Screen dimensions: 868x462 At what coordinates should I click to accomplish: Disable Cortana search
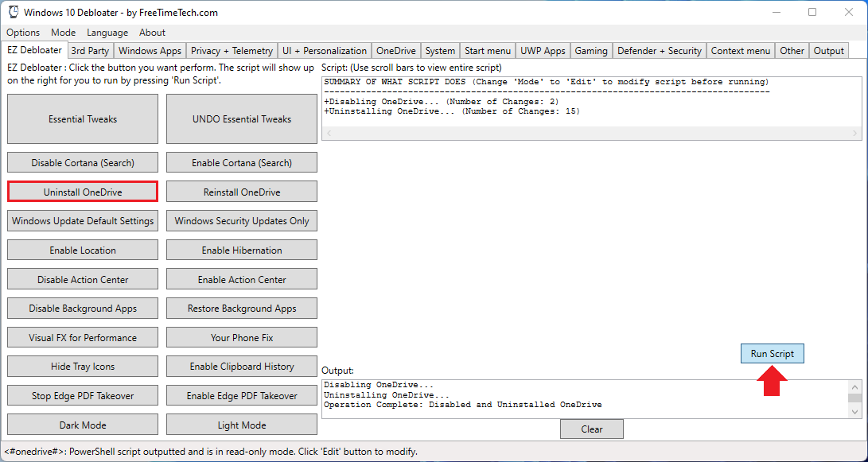[x=82, y=162]
